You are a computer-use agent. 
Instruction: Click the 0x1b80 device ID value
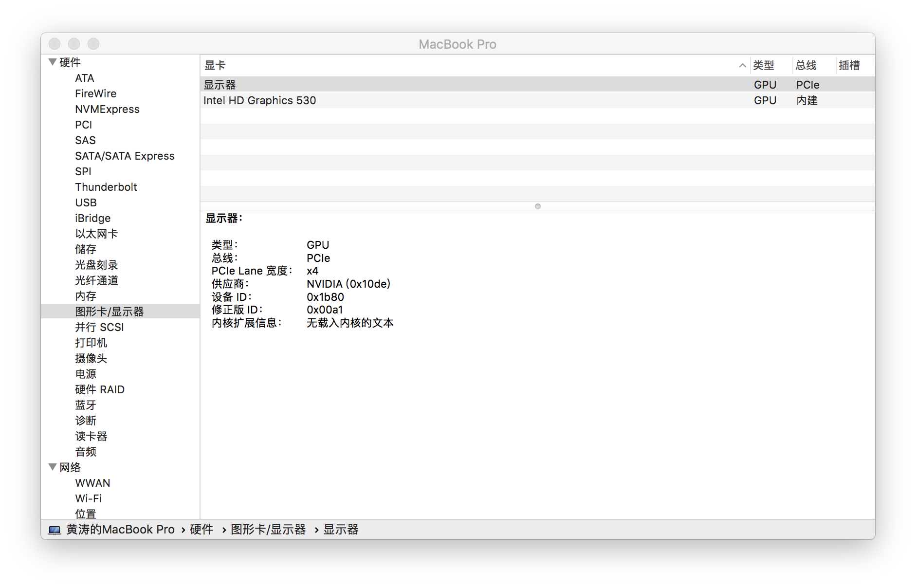tap(325, 297)
